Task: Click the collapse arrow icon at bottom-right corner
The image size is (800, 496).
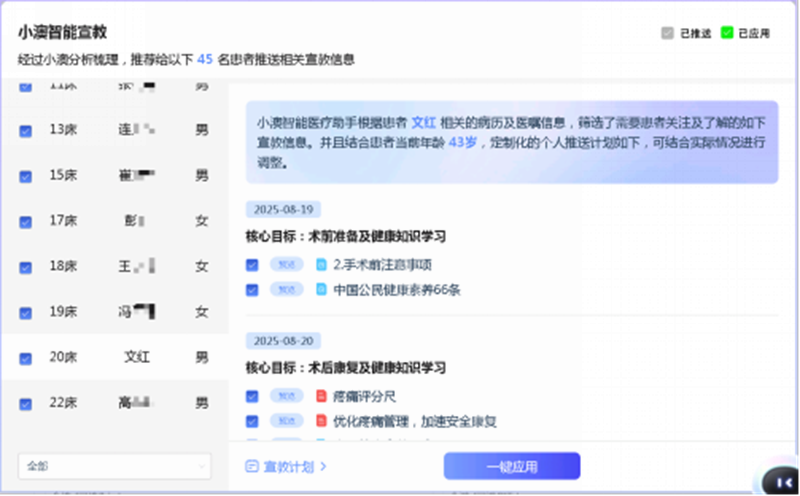Action: (x=779, y=481)
